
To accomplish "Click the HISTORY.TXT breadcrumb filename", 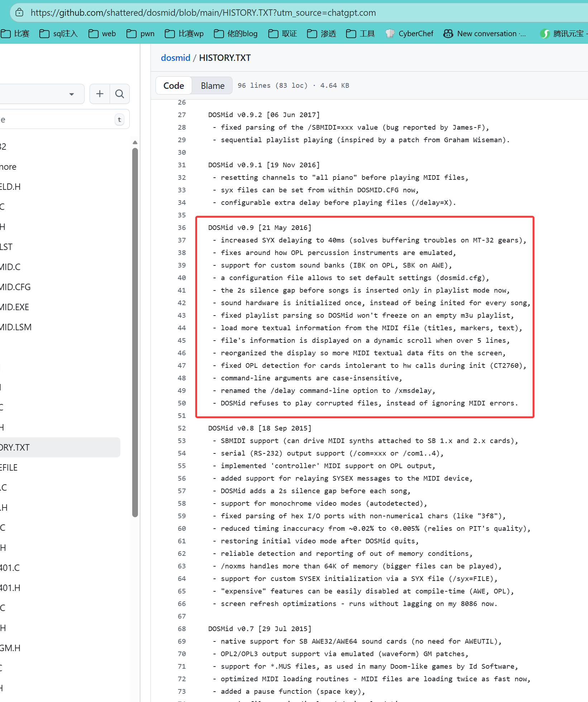I will 225,58.
